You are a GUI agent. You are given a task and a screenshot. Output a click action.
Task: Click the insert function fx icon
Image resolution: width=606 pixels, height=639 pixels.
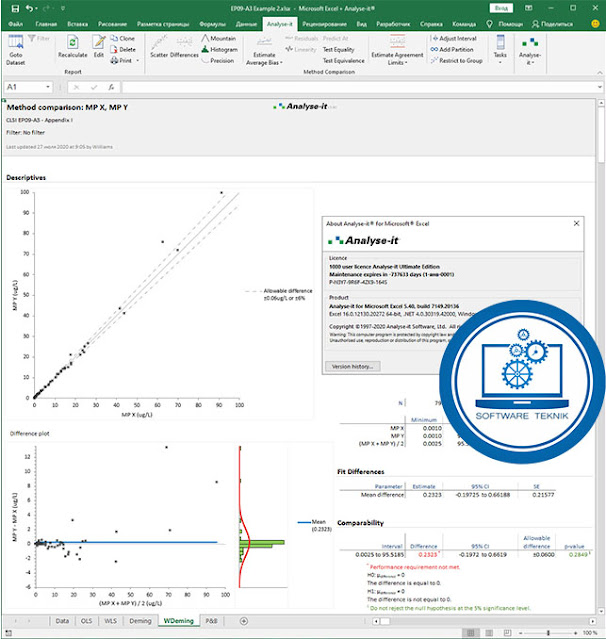coord(111,87)
